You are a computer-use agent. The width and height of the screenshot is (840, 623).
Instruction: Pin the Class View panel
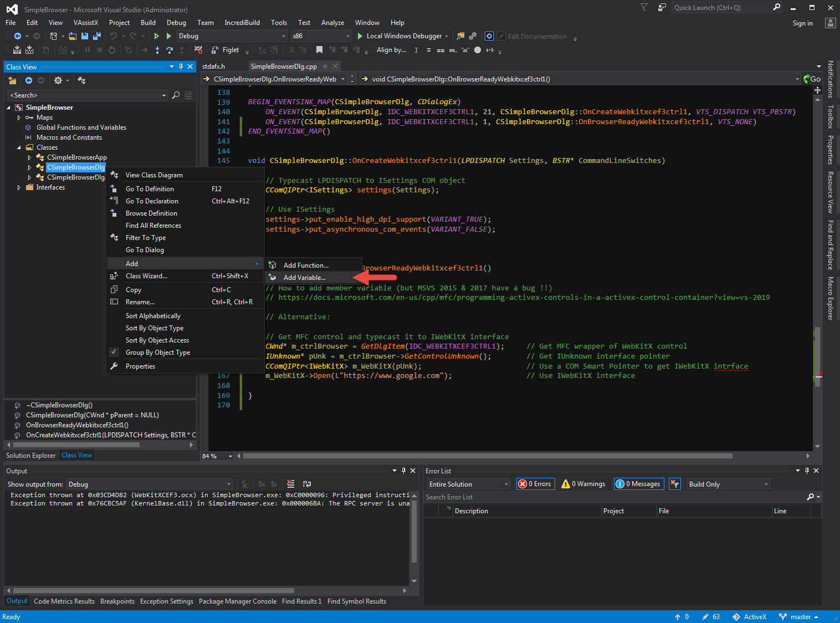(x=181, y=67)
